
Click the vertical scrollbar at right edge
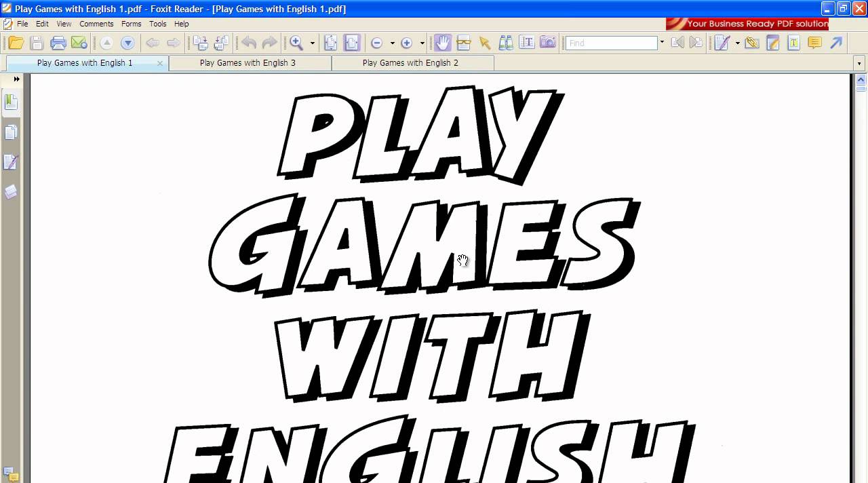click(x=861, y=278)
